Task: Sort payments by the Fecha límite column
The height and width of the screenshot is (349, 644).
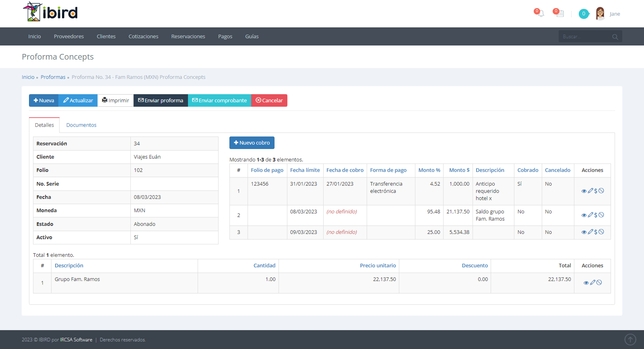Action: [x=305, y=170]
